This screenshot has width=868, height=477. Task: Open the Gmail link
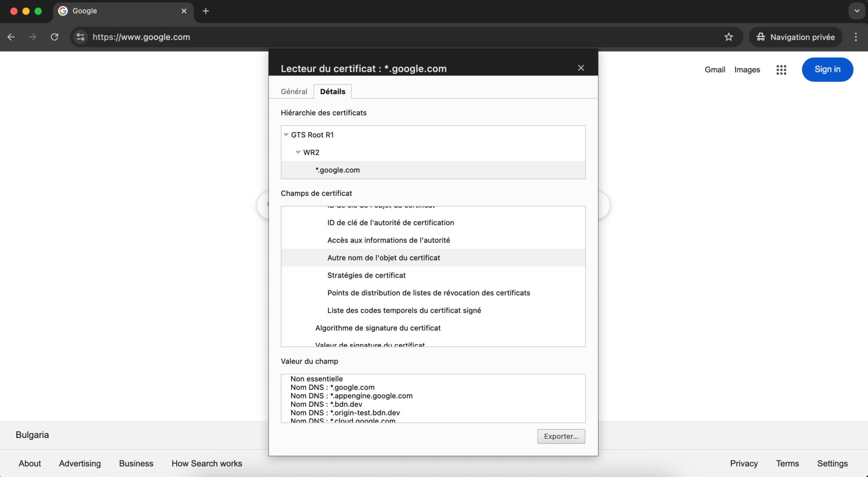click(x=715, y=70)
